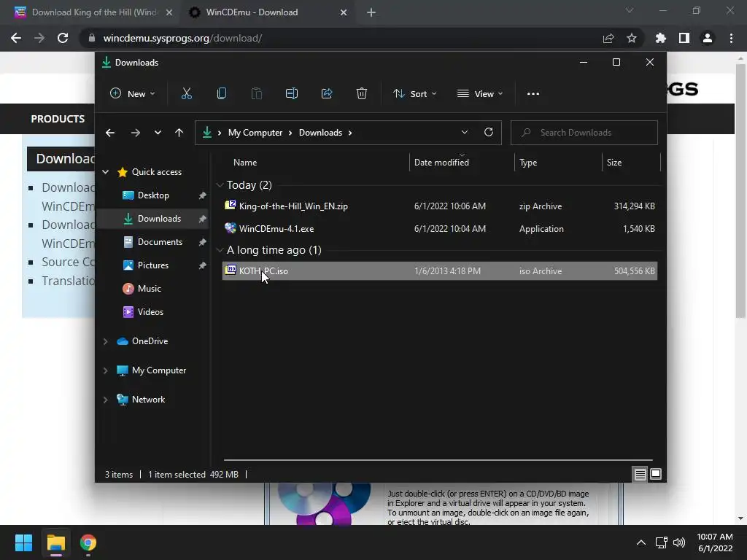
Task: Select Pictures in Quick access
Action: 153,265
